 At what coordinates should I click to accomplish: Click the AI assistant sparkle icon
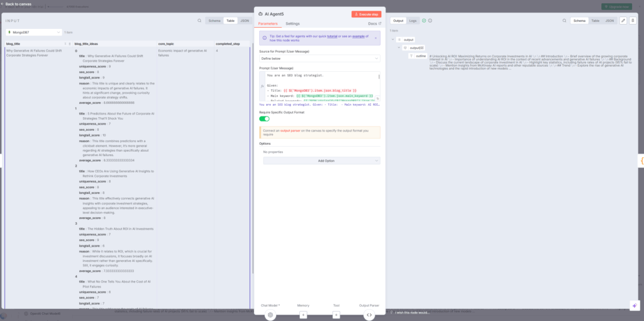pyautogui.click(x=634, y=305)
